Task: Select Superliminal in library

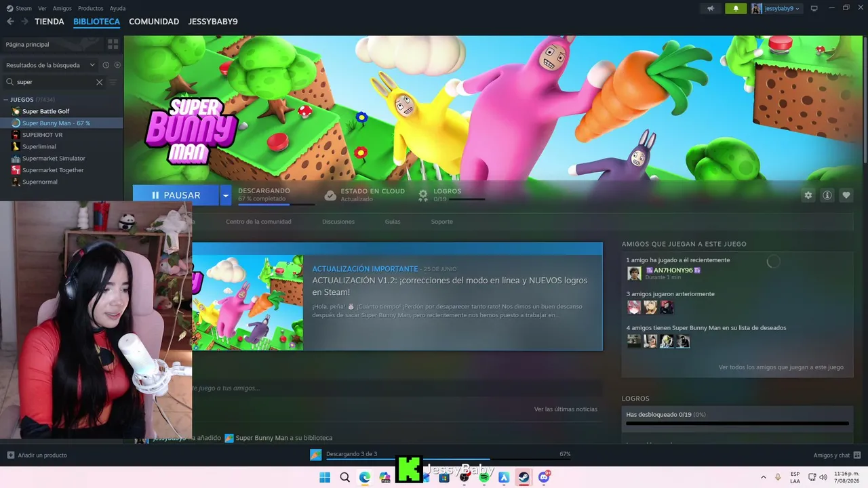Action: point(39,146)
